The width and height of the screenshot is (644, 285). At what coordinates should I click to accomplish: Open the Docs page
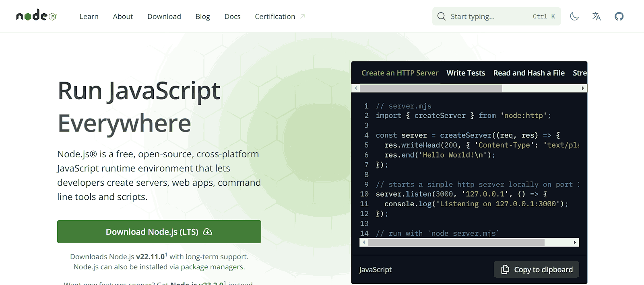click(233, 16)
